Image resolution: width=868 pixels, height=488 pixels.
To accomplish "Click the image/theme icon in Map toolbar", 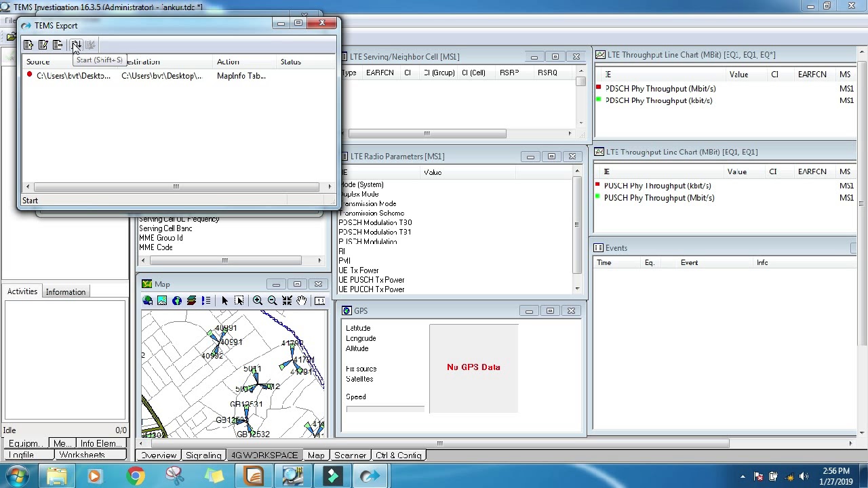I will pos(162,300).
